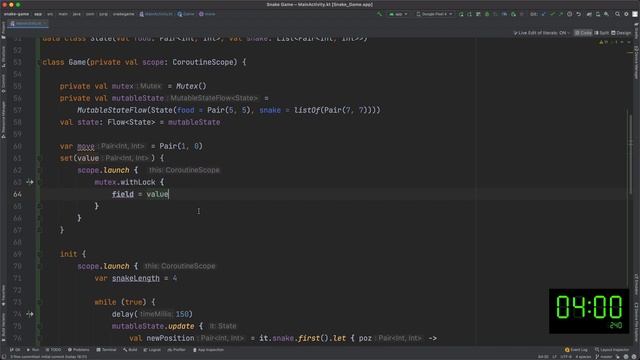Screen dimensions: 640x360
Task: Open the Git tool window button
Action: pyautogui.click(x=15, y=350)
